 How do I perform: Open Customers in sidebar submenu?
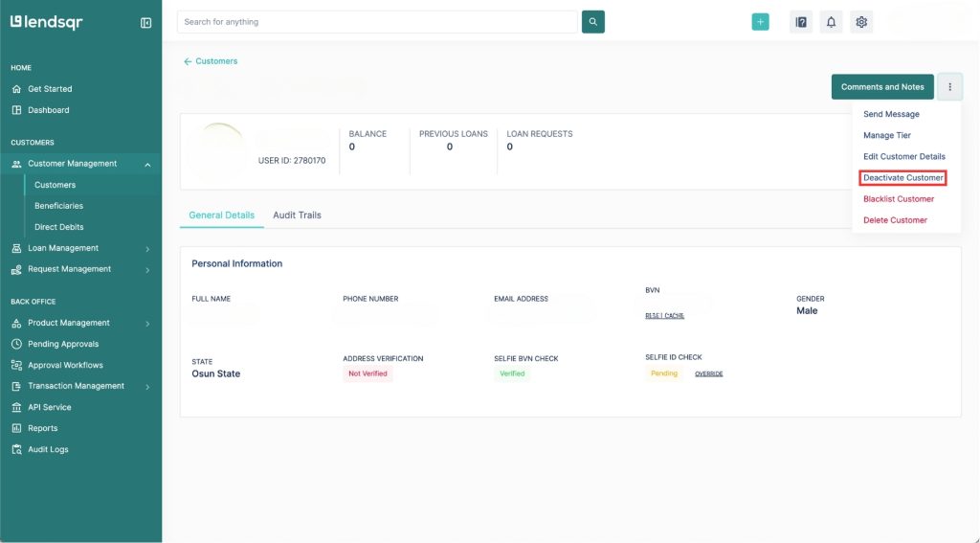55,185
